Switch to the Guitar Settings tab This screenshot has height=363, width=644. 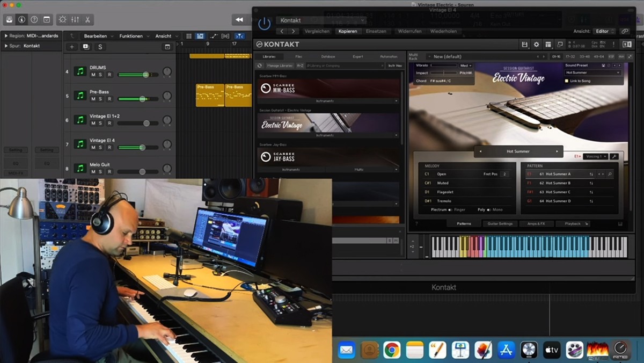click(500, 224)
